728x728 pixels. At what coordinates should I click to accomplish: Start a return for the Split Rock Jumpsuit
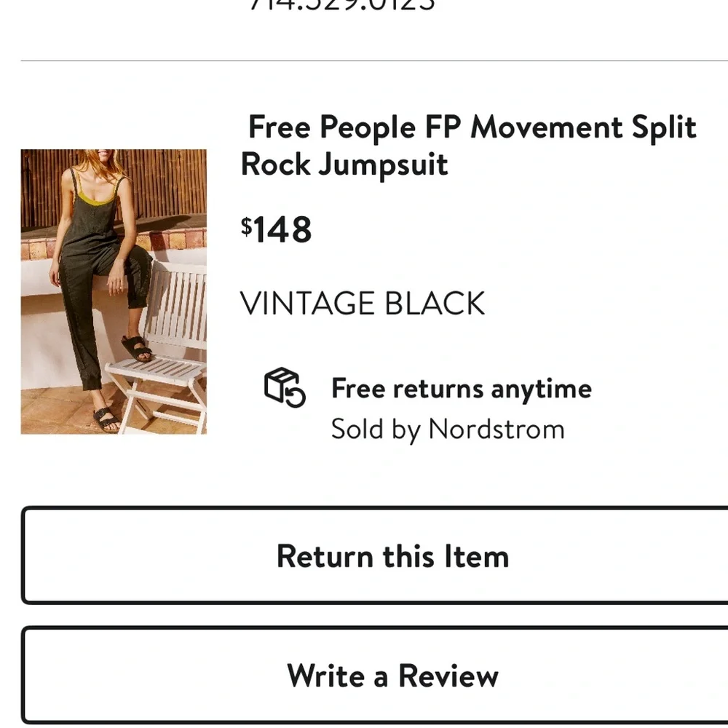pyautogui.click(x=392, y=555)
